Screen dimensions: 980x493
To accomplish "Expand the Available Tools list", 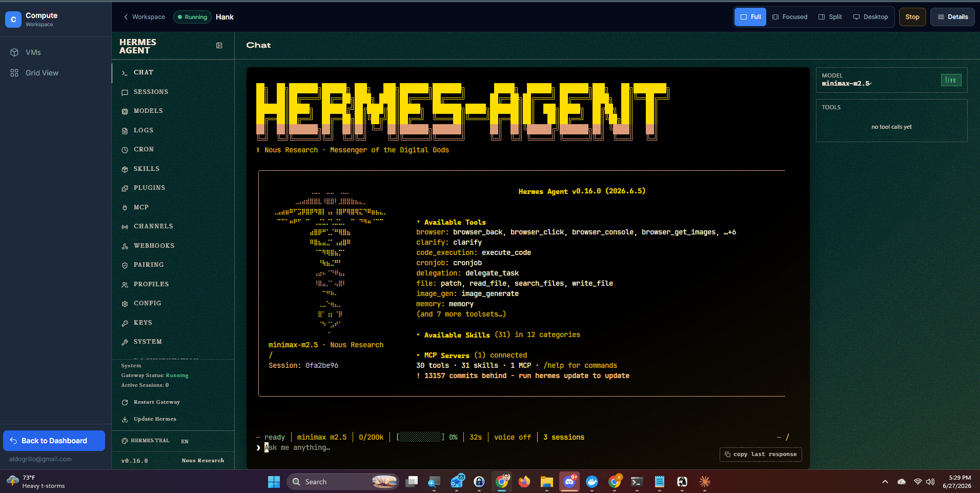I will click(x=451, y=222).
